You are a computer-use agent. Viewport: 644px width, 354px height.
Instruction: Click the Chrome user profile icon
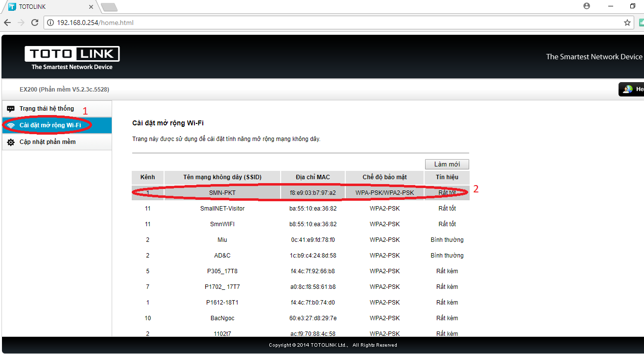click(x=587, y=6)
